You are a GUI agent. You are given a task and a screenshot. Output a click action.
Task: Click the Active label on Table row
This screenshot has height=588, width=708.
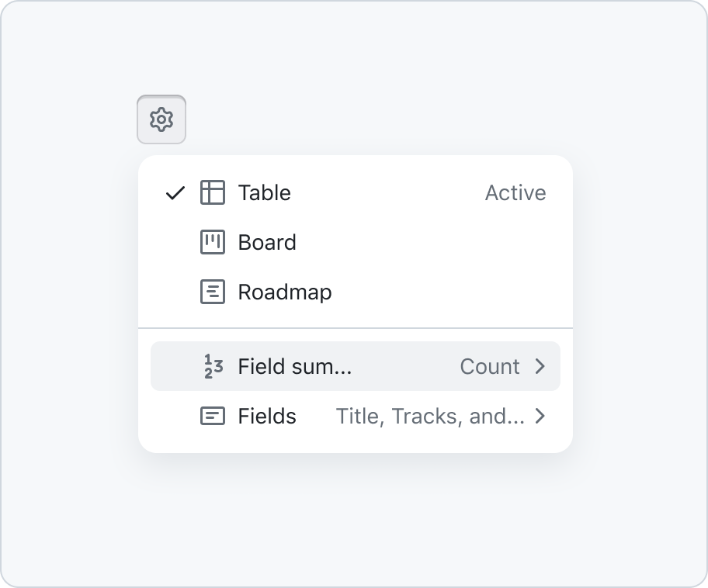[515, 192]
